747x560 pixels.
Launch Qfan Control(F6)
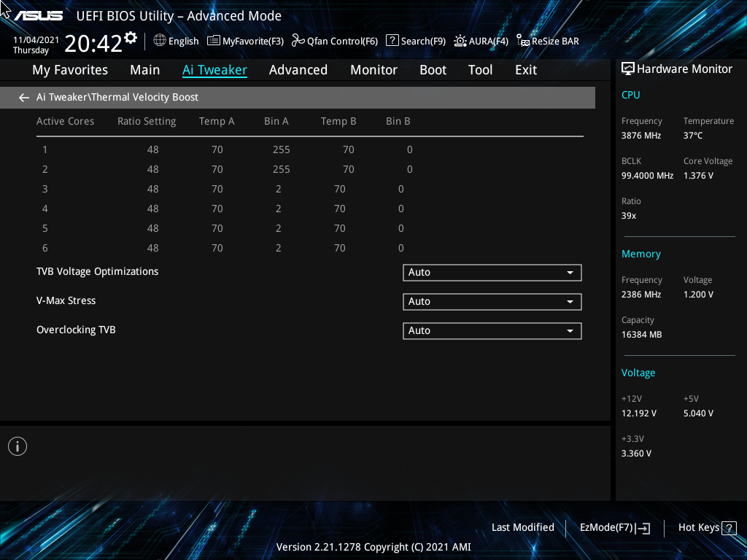pos(334,41)
